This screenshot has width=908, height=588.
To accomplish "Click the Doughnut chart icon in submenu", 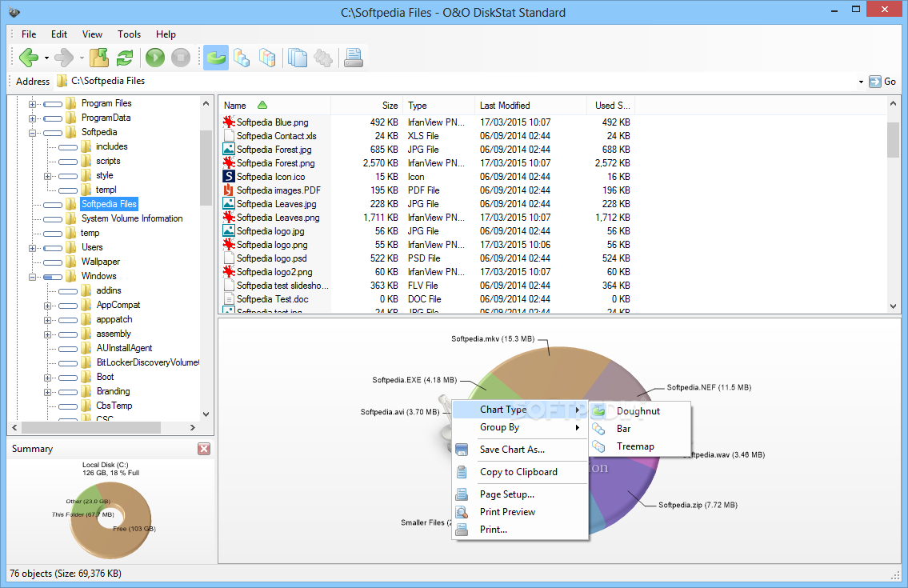I will pyautogui.click(x=598, y=410).
